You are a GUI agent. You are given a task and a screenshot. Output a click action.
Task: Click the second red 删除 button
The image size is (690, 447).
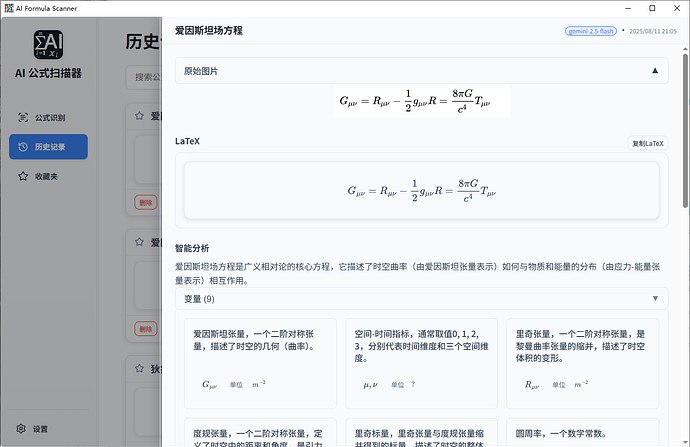[x=146, y=329]
